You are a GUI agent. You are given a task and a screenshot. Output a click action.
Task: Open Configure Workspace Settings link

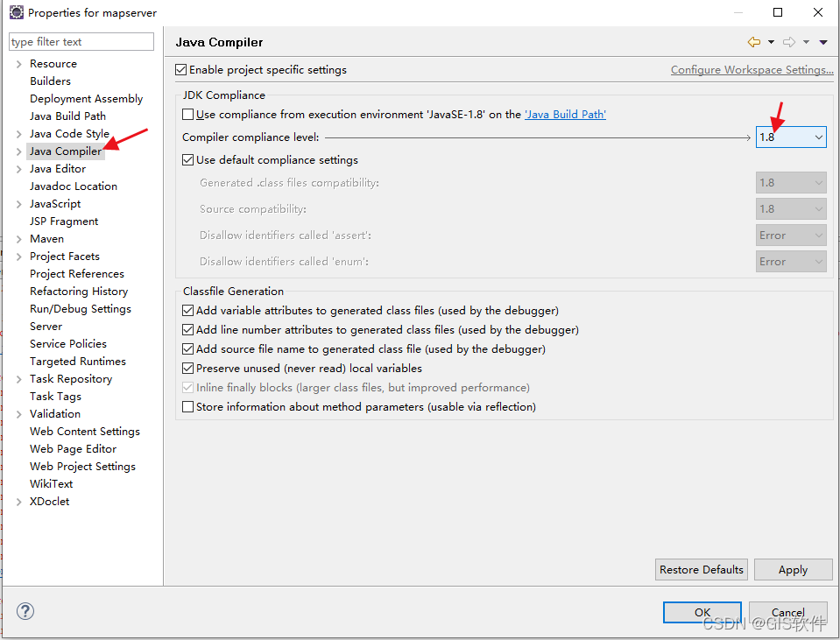pyautogui.click(x=752, y=70)
